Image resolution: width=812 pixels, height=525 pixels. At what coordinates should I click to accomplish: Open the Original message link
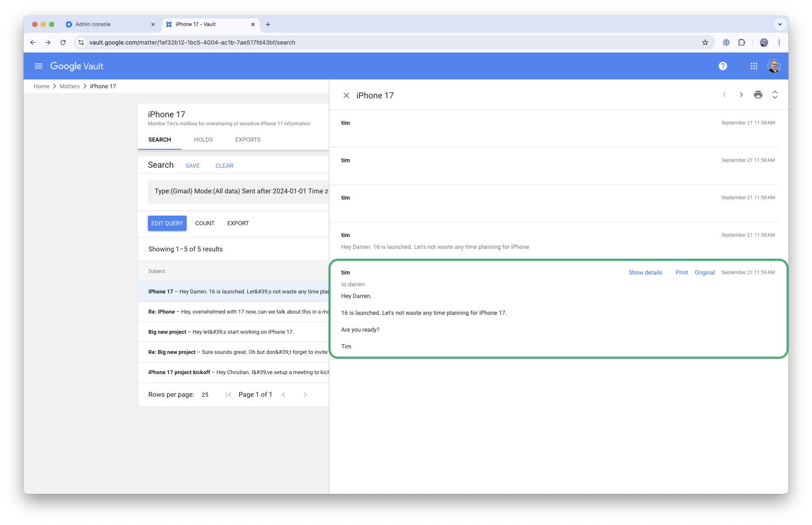(705, 272)
